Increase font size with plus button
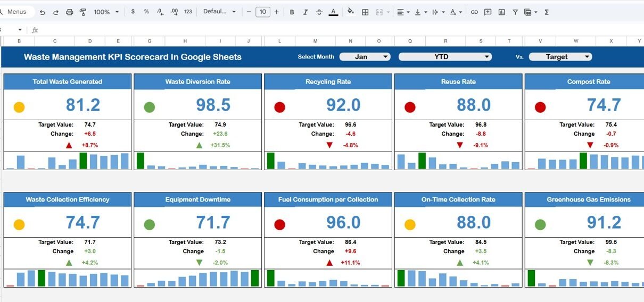644x302 pixels. pos(276,12)
